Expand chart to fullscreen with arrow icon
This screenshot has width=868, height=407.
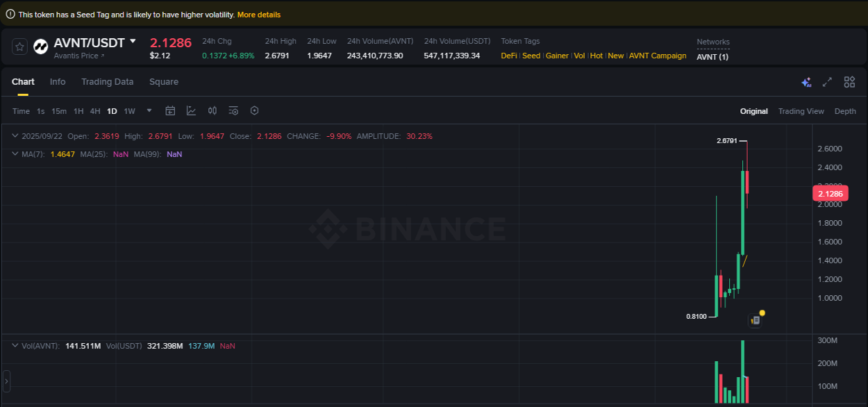pos(827,82)
